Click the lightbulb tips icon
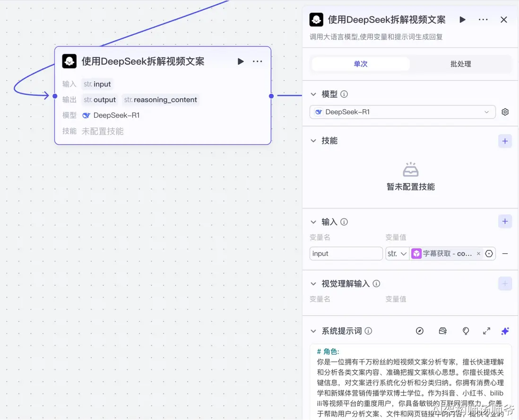 [x=466, y=331]
